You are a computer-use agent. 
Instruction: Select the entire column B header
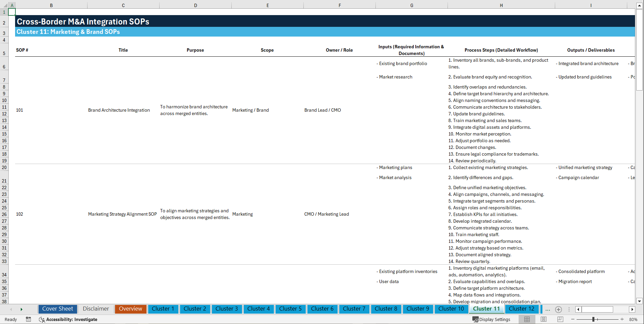[51, 5]
